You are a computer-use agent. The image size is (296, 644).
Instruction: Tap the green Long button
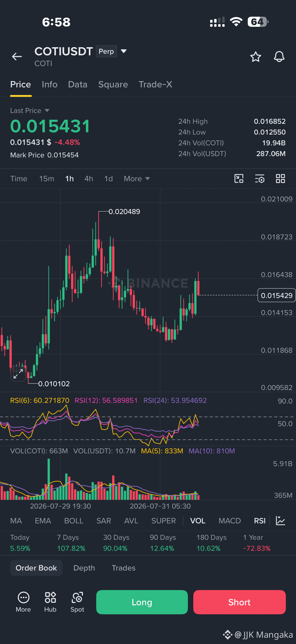tap(142, 602)
